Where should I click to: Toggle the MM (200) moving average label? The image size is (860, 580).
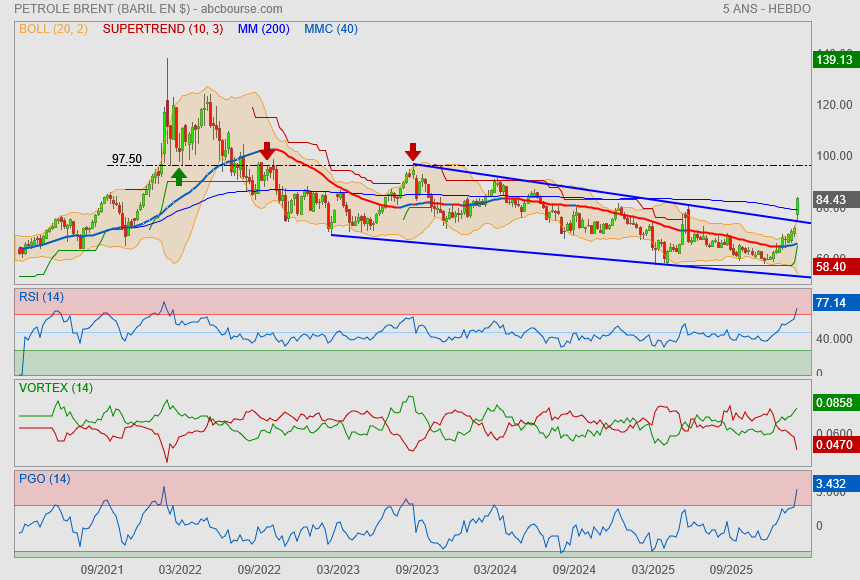point(264,29)
